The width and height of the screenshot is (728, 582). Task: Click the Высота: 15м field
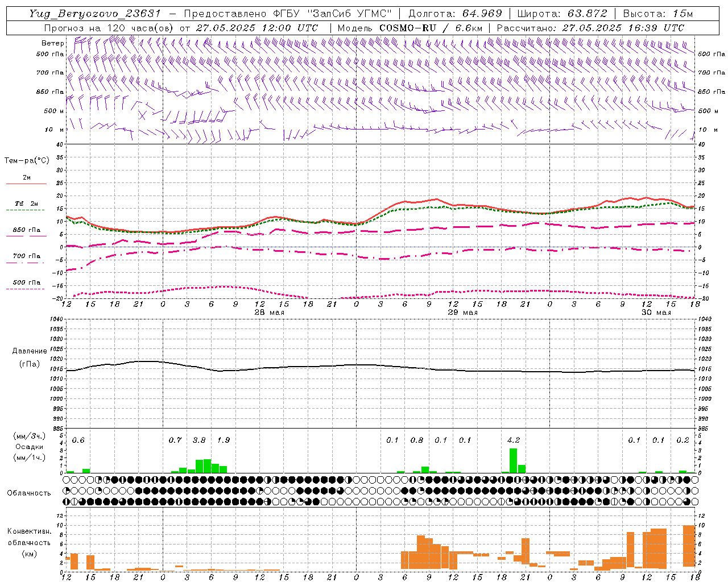tap(658, 14)
